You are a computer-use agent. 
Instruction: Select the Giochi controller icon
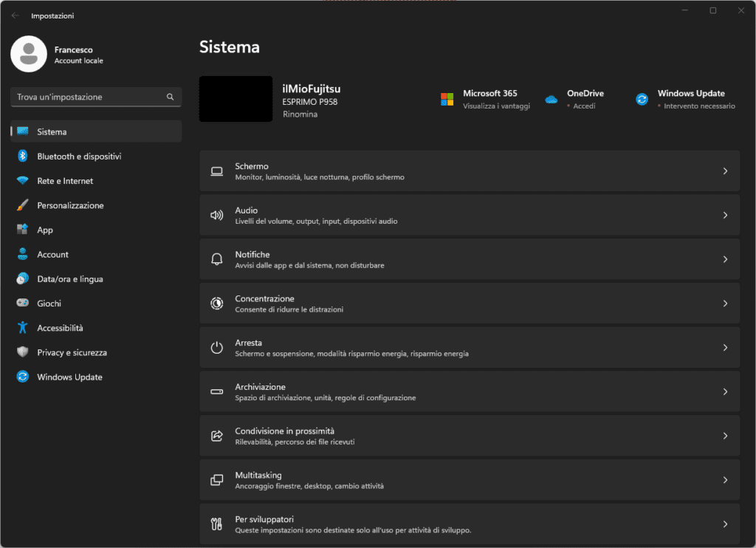23,304
